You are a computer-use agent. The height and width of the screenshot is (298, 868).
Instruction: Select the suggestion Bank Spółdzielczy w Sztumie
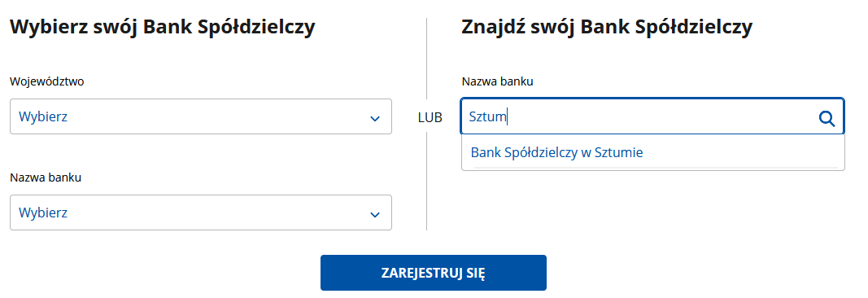tap(557, 152)
